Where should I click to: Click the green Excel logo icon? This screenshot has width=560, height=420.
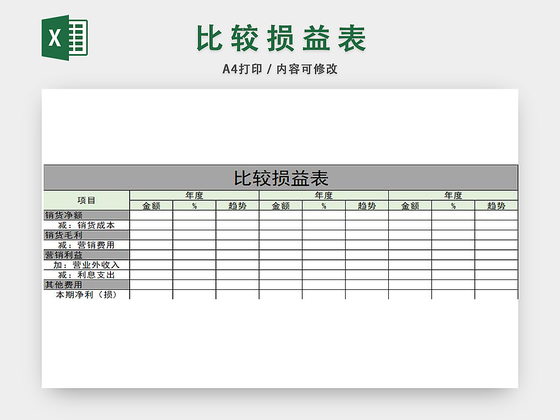coord(65,38)
